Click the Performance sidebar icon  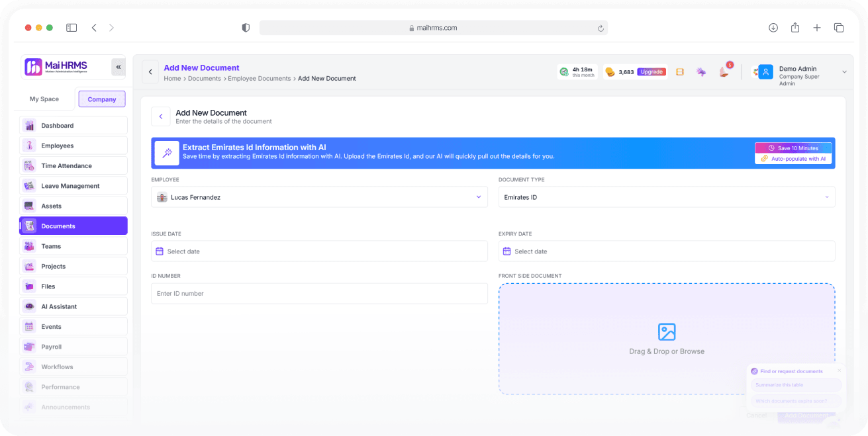[29, 387]
